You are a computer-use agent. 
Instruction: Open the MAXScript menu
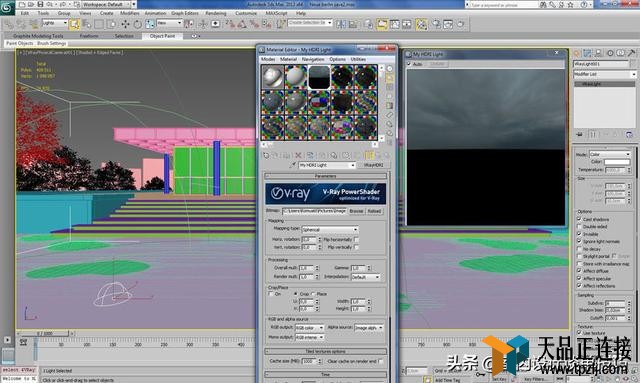click(276, 13)
